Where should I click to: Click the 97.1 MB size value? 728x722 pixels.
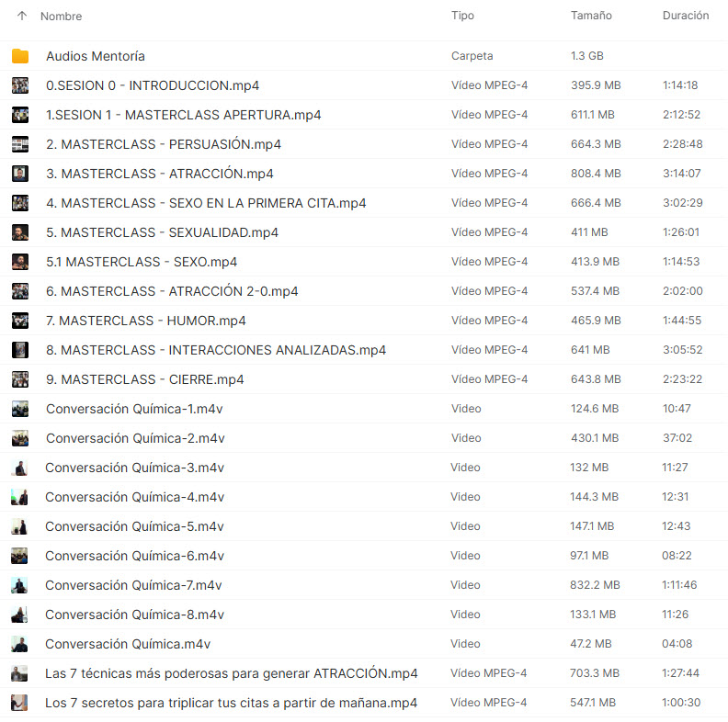point(589,556)
